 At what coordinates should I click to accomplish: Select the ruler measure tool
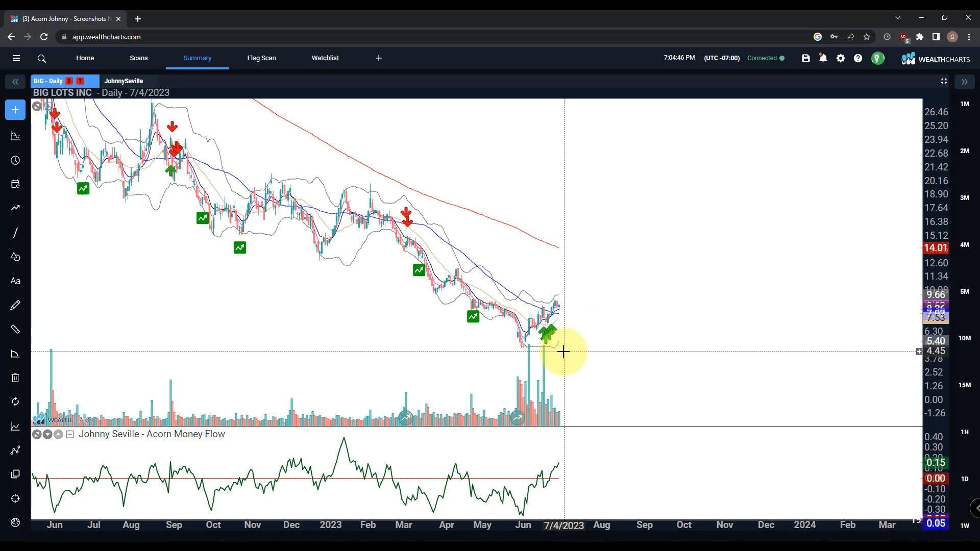(15, 329)
